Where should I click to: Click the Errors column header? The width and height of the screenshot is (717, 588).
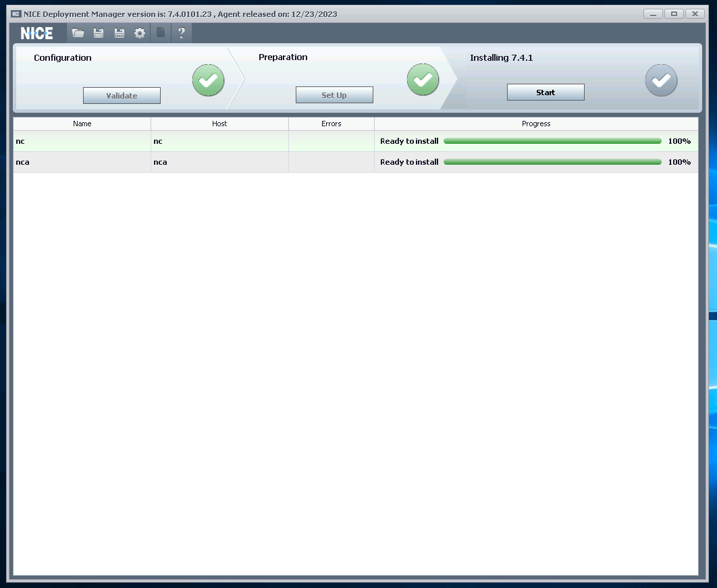point(331,124)
